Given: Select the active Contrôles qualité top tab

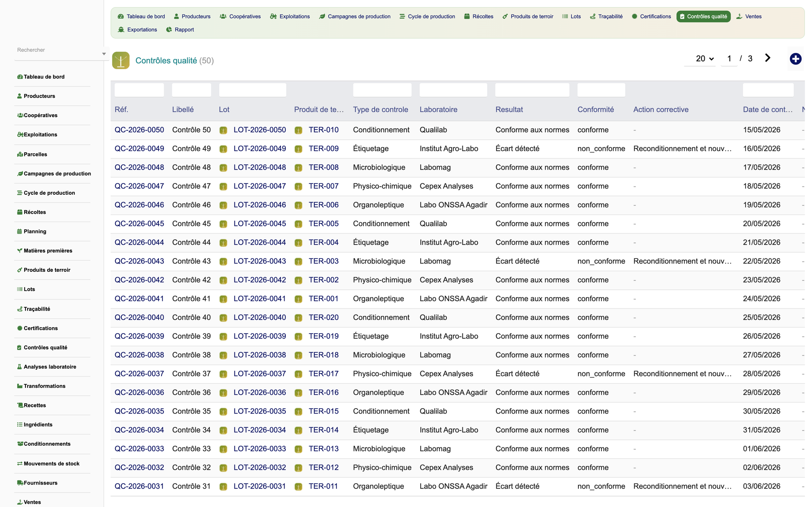Looking at the screenshot, I should click(704, 17).
